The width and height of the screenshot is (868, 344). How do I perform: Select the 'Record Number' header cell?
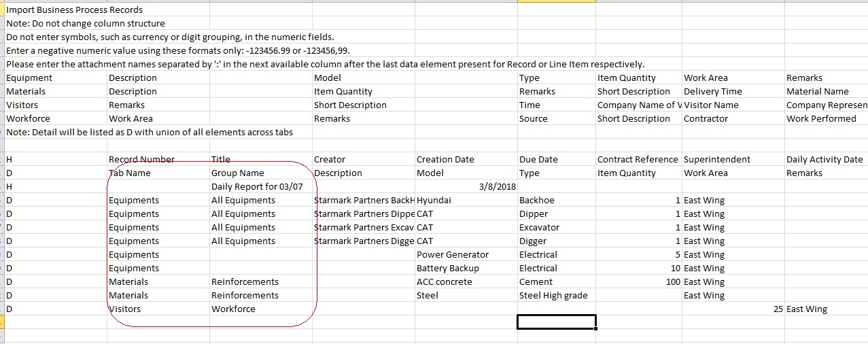click(x=158, y=159)
